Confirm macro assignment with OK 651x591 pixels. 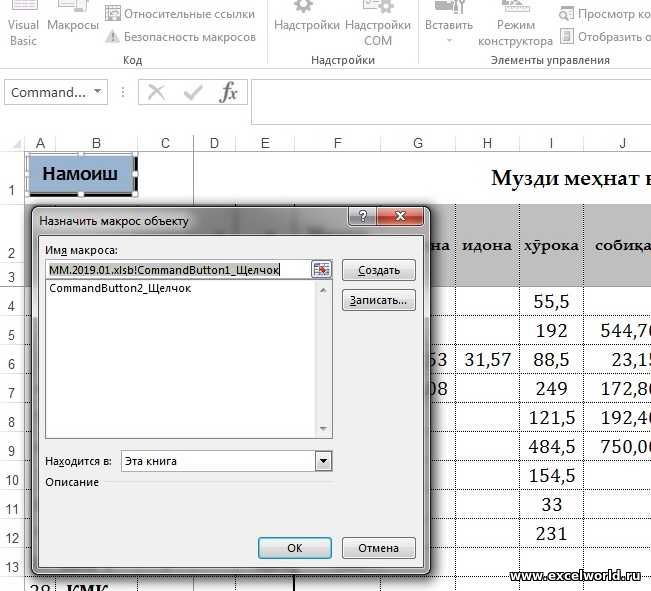pyautogui.click(x=295, y=548)
